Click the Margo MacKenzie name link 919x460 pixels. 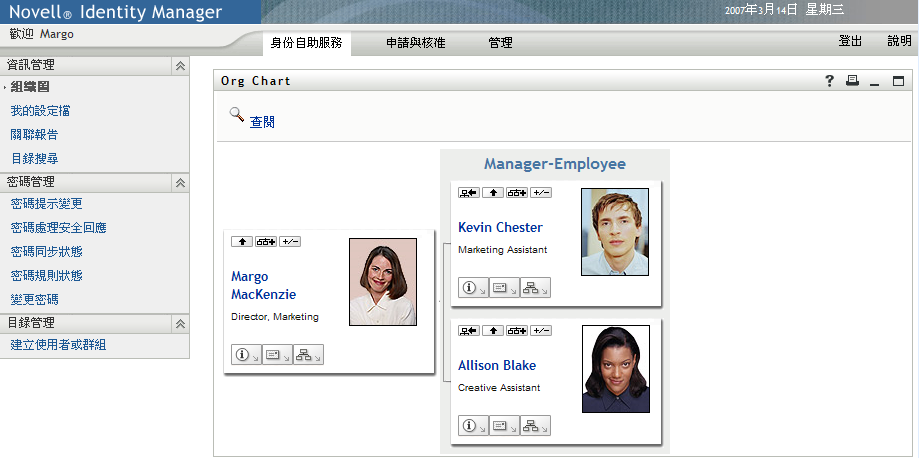[263, 285]
